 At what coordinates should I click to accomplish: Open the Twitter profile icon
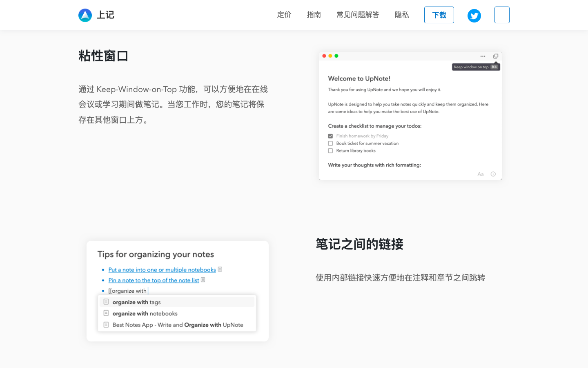(474, 16)
